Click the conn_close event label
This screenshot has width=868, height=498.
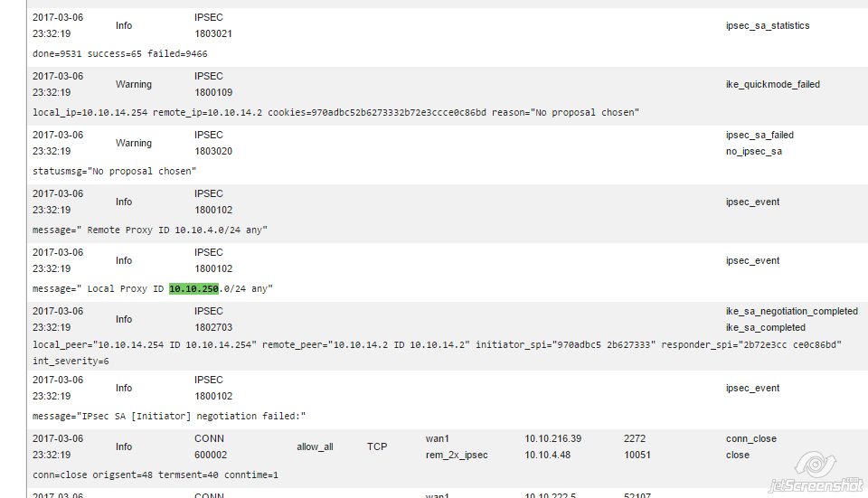(750, 438)
